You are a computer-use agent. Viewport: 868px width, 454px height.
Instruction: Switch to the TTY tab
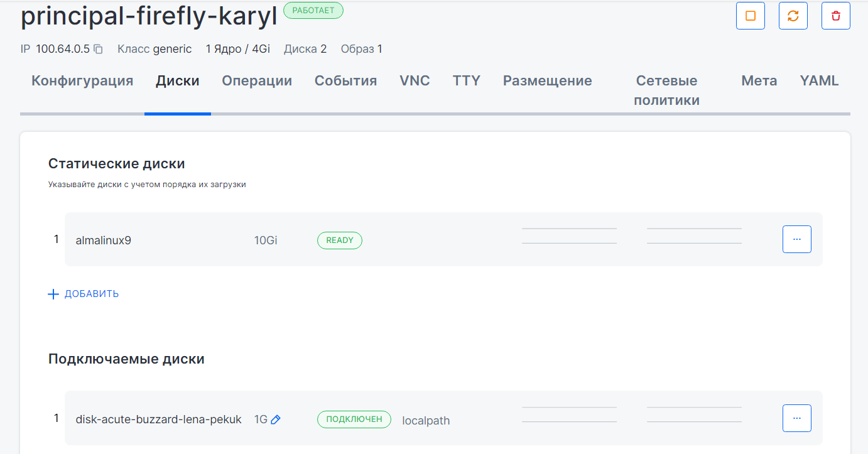pos(466,81)
